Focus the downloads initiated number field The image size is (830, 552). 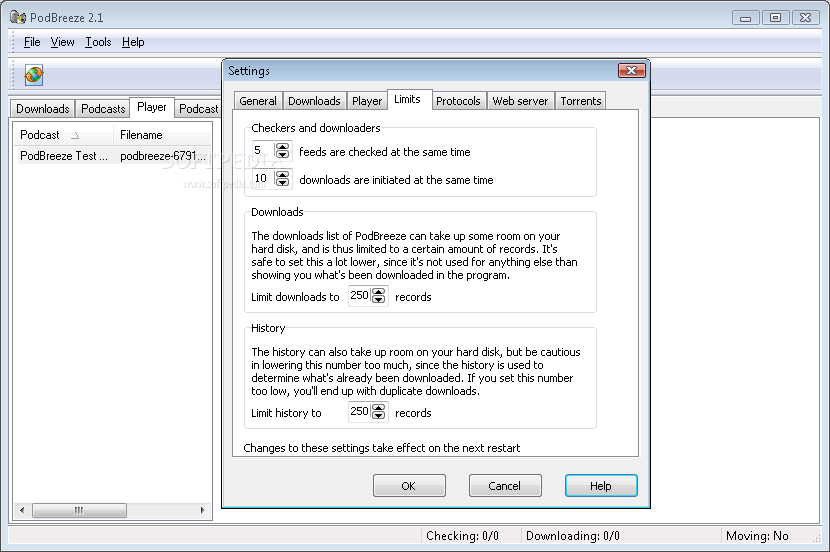[264, 178]
